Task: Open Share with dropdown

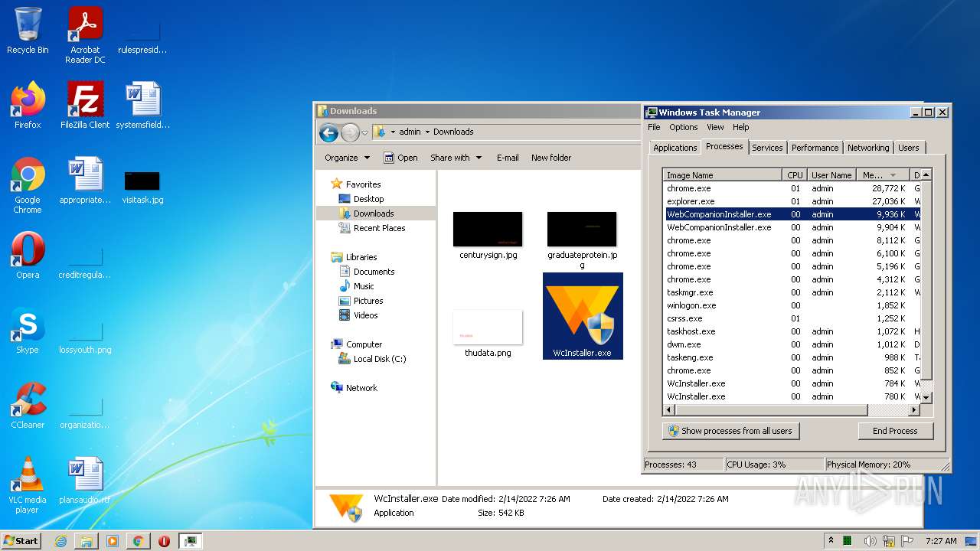Action: click(x=456, y=158)
